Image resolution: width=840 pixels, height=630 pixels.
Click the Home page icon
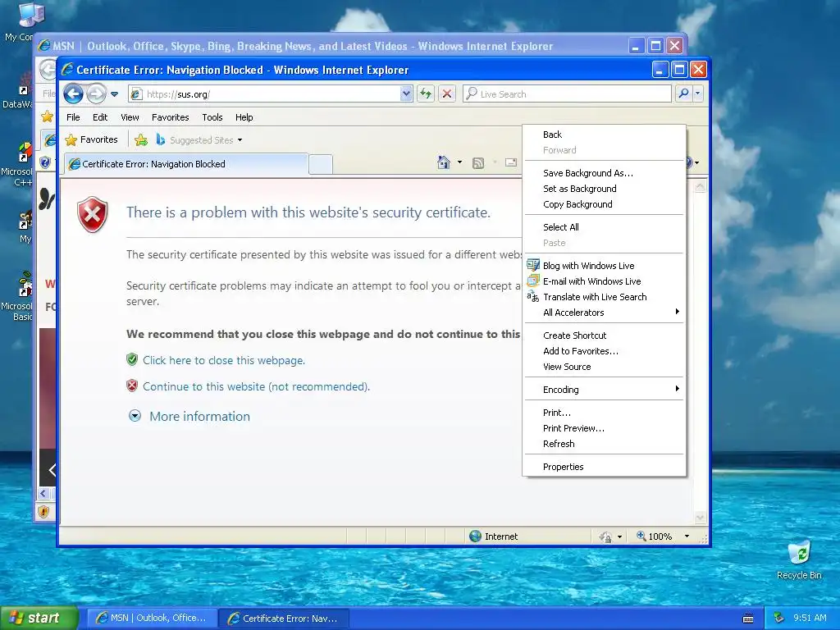point(444,162)
